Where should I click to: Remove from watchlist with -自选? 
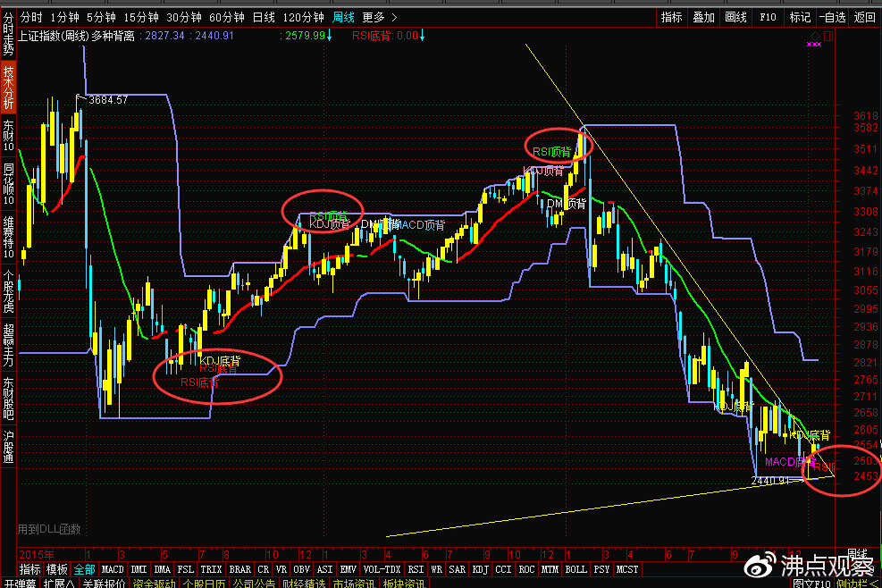pos(832,18)
